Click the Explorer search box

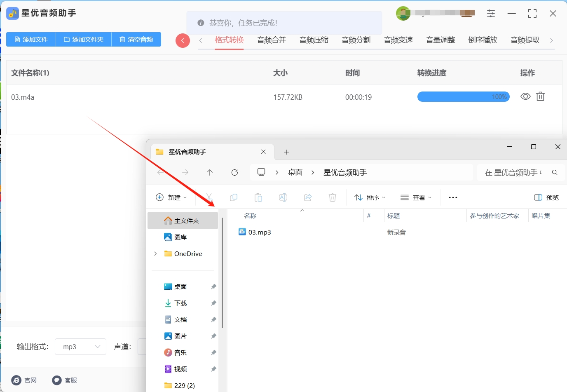[x=521, y=172]
